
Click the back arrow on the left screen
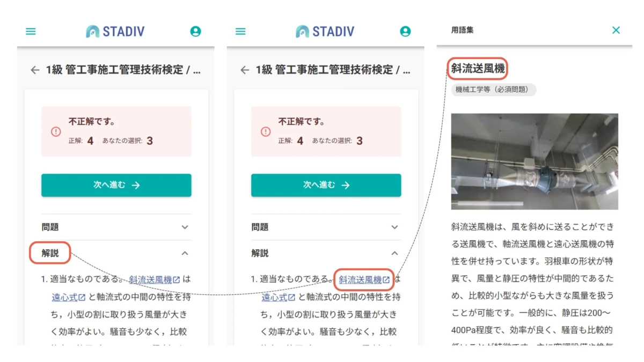click(x=35, y=70)
